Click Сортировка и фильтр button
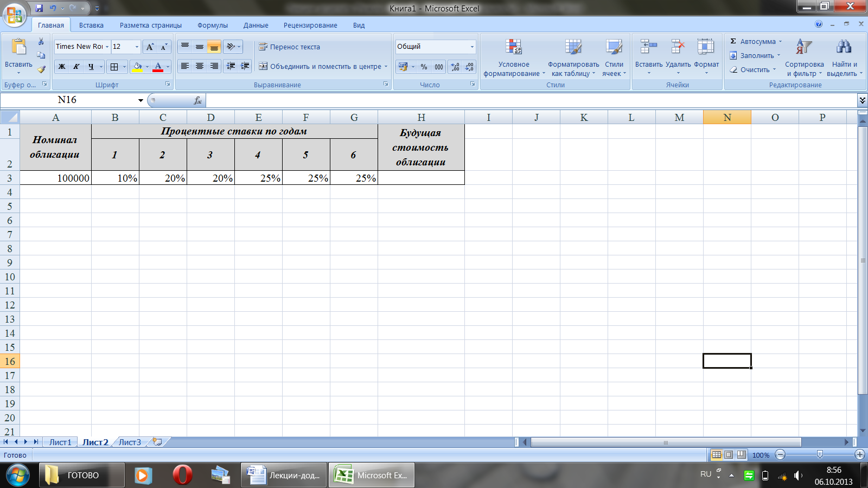This screenshot has height=488, width=868. point(804,58)
